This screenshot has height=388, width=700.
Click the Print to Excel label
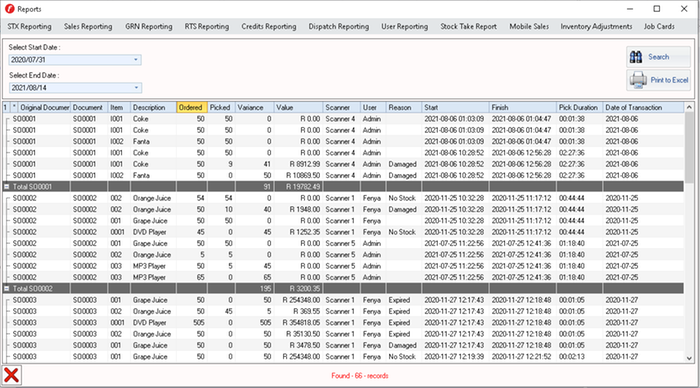pyautogui.click(x=669, y=80)
